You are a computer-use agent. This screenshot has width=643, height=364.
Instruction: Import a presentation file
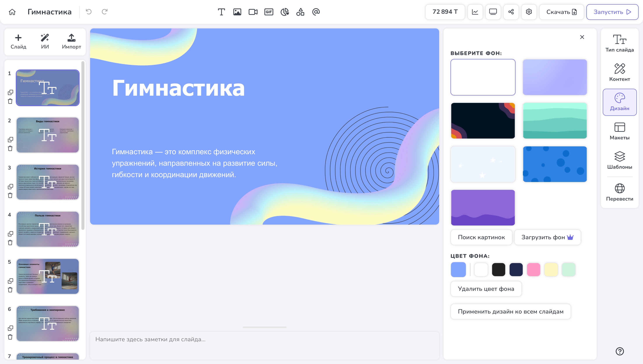(x=71, y=42)
